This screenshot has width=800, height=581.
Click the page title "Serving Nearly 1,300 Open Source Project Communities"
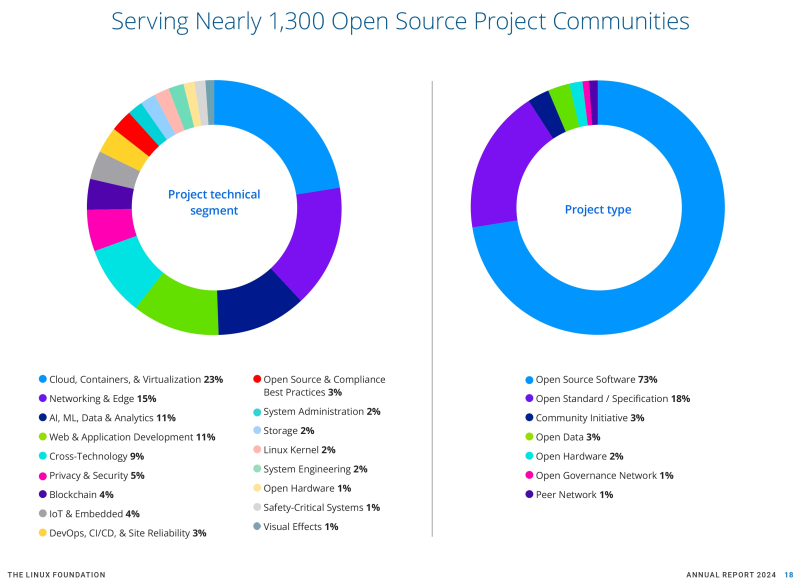pos(400,21)
